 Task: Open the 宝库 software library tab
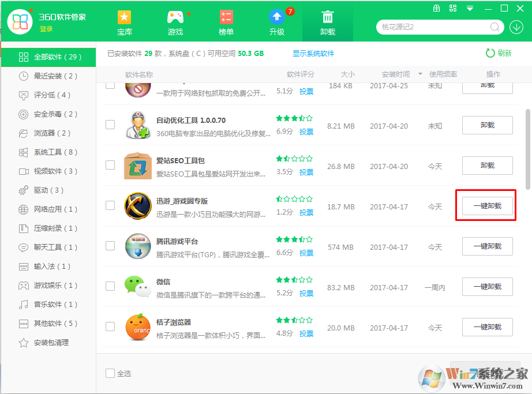124,23
